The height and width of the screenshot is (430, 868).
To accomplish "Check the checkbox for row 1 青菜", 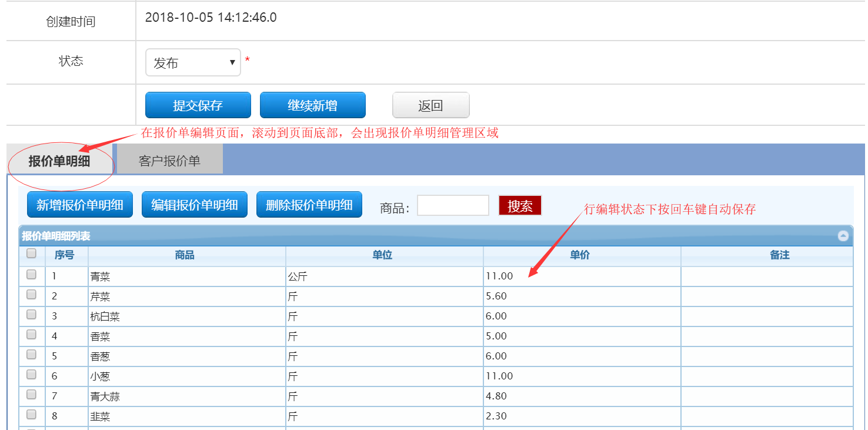I will pos(32,275).
